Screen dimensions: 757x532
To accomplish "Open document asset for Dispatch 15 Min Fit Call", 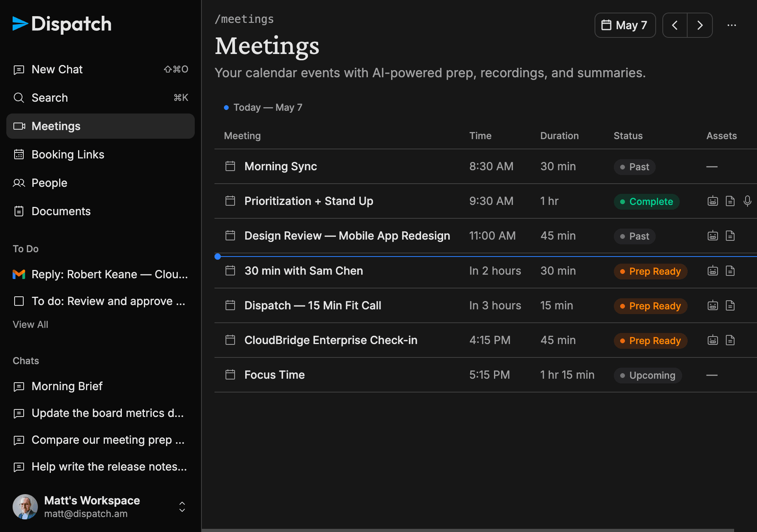I will point(730,306).
